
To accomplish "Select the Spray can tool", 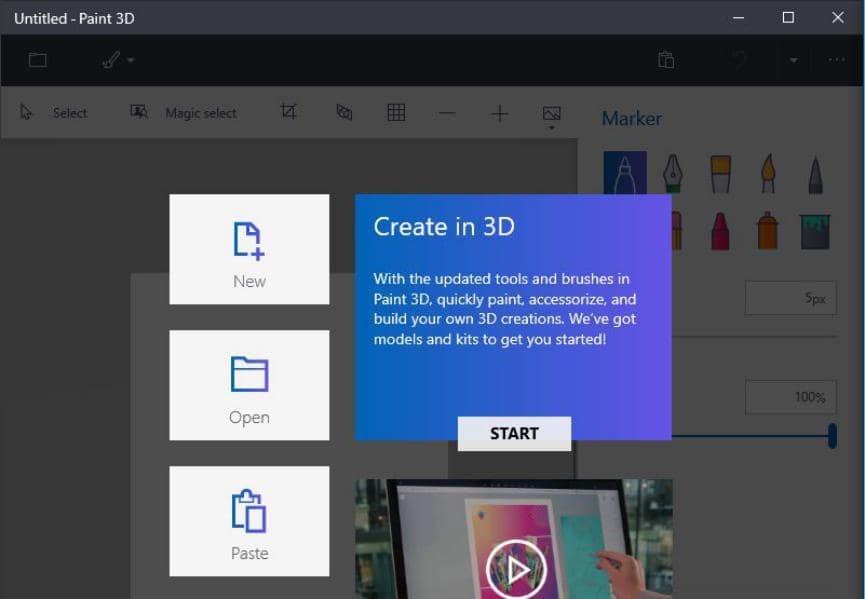I will coord(768,230).
